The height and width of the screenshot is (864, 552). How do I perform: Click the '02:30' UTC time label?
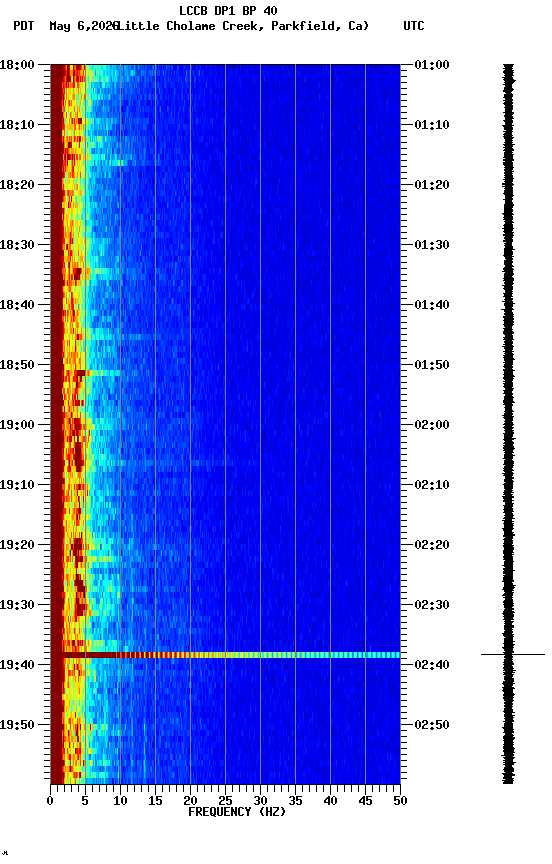(x=432, y=606)
